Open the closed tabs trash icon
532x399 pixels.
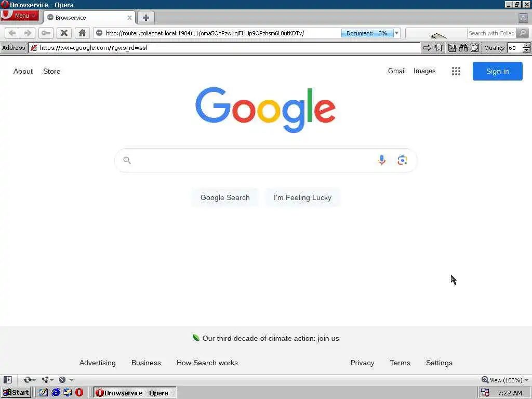click(523, 18)
